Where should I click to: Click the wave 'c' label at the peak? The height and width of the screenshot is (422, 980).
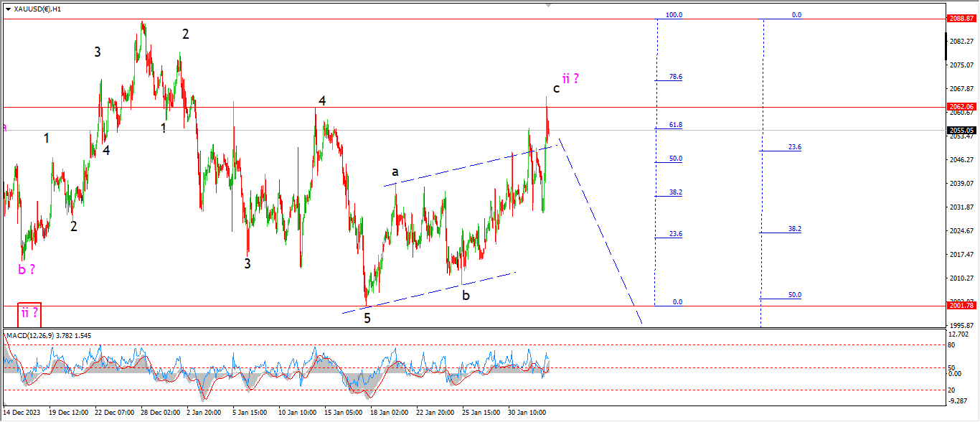pos(556,89)
